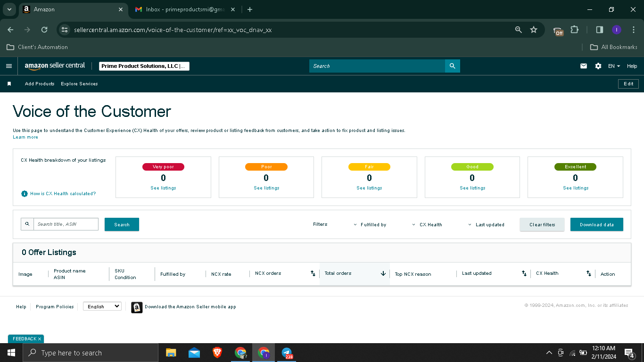Viewport: 644px width, 362px height.
Task: Open the messages envelope icon
Action: click(584, 66)
